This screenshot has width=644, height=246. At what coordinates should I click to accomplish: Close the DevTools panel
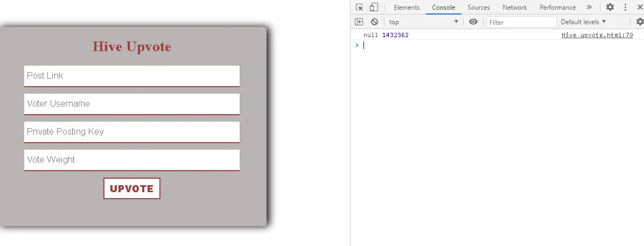point(640,8)
